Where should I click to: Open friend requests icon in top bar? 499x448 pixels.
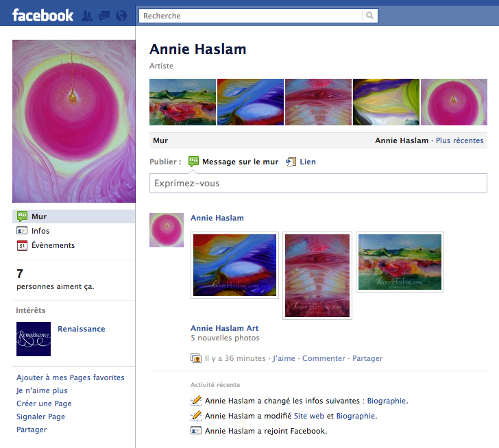(x=88, y=16)
